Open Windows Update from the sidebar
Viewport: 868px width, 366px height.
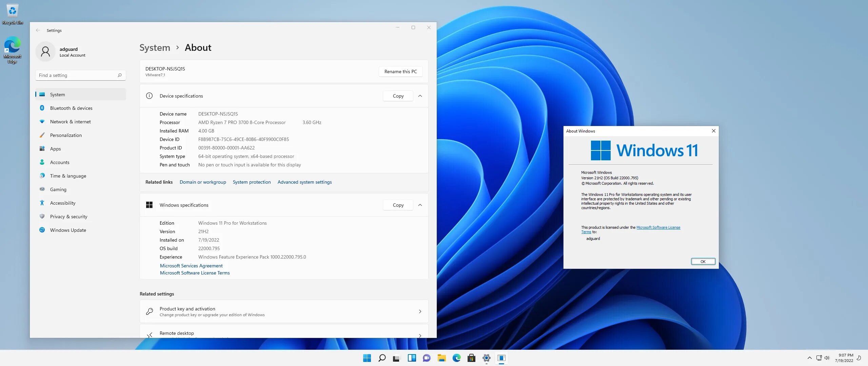pyautogui.click(x=68, y=230)
